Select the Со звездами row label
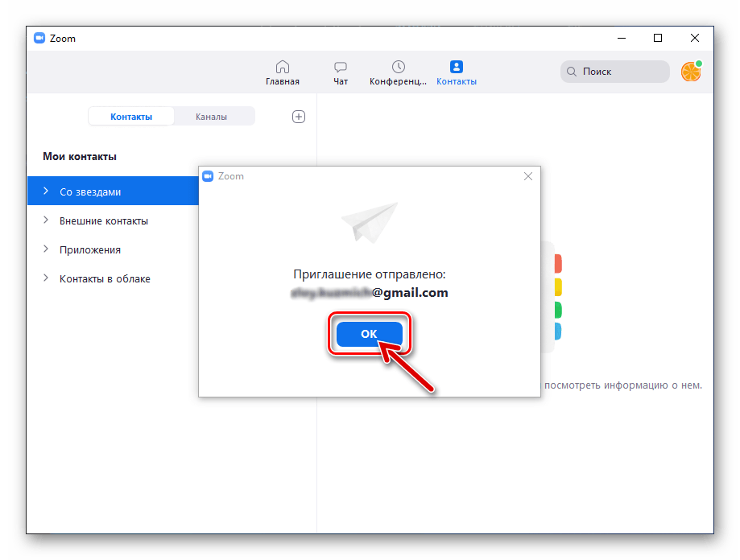This screenshot has width=740, height=560. (90, 191)
